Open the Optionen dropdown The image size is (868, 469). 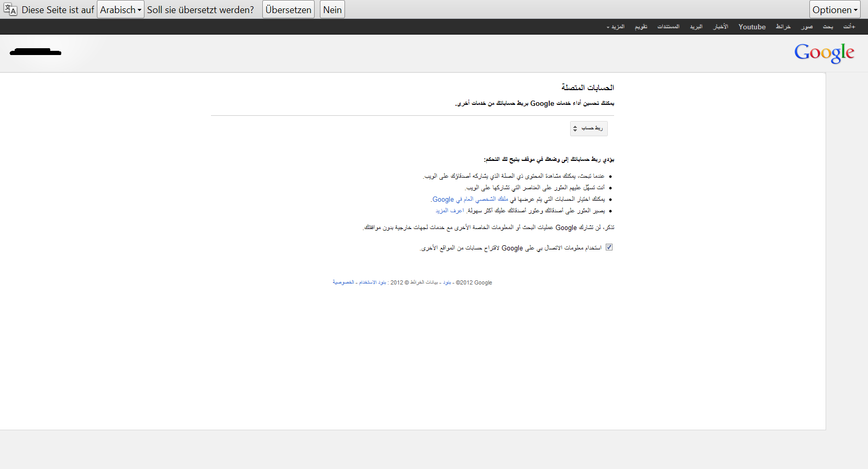pos(834,9)
